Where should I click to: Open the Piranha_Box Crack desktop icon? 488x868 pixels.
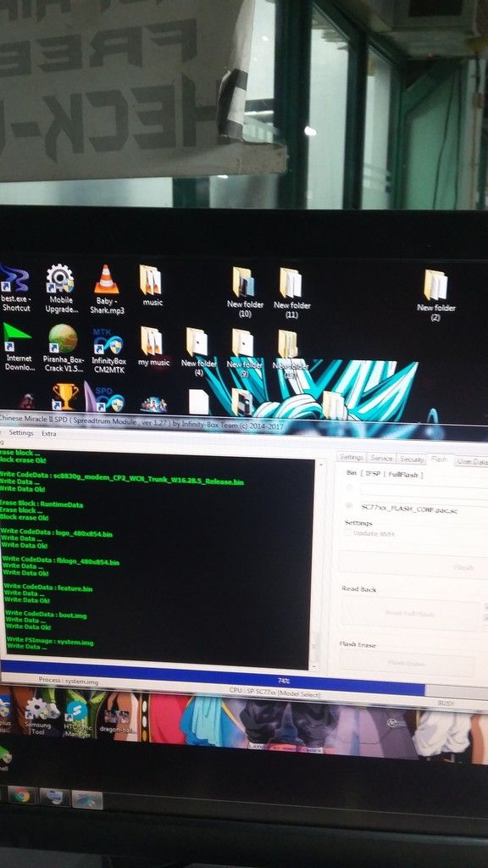pos(63,348)
